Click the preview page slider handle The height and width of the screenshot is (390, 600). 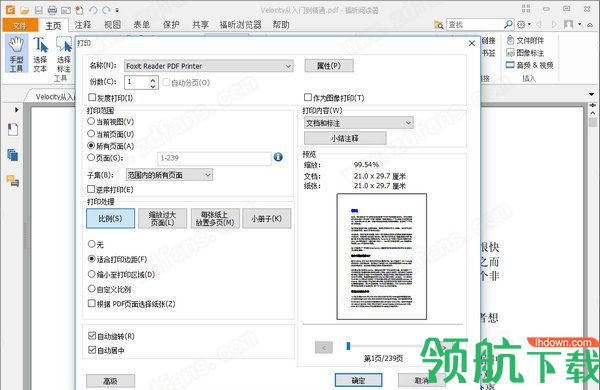pyautogui.click(x=348, y=346)
